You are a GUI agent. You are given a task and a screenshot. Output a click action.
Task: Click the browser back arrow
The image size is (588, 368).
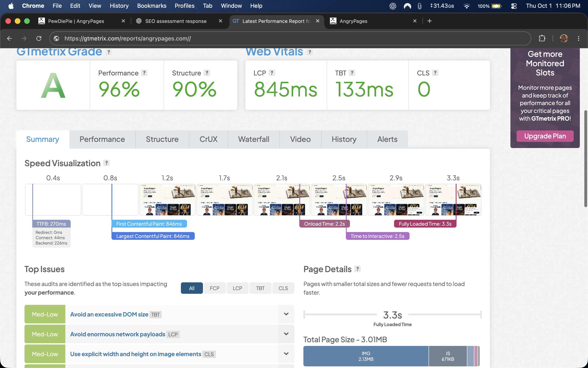click(9, 38)
